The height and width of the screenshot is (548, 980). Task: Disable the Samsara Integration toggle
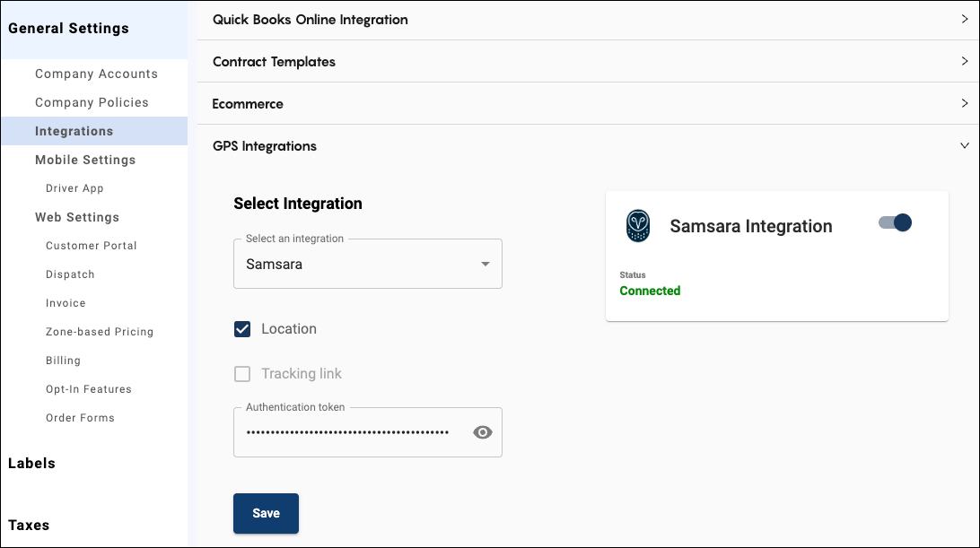click(894, 222)
